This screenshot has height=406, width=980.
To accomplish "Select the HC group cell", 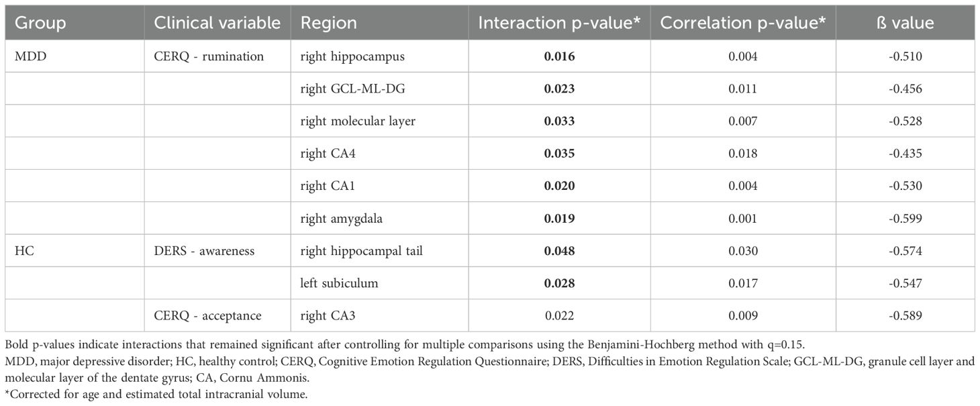I will tap(23, 251).
